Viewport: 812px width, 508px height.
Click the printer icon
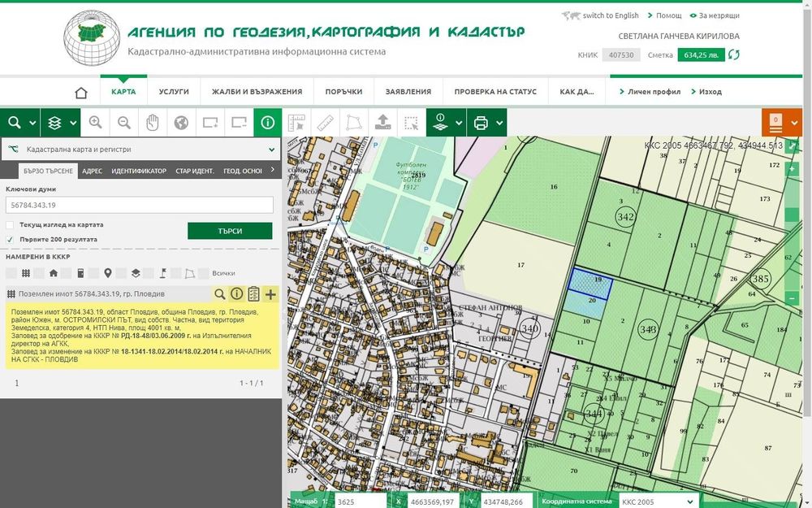click(x=481, y=123)
